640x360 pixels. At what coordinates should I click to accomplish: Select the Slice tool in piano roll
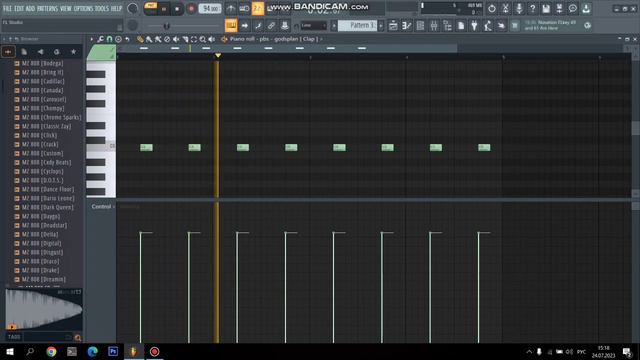[185, 39]
